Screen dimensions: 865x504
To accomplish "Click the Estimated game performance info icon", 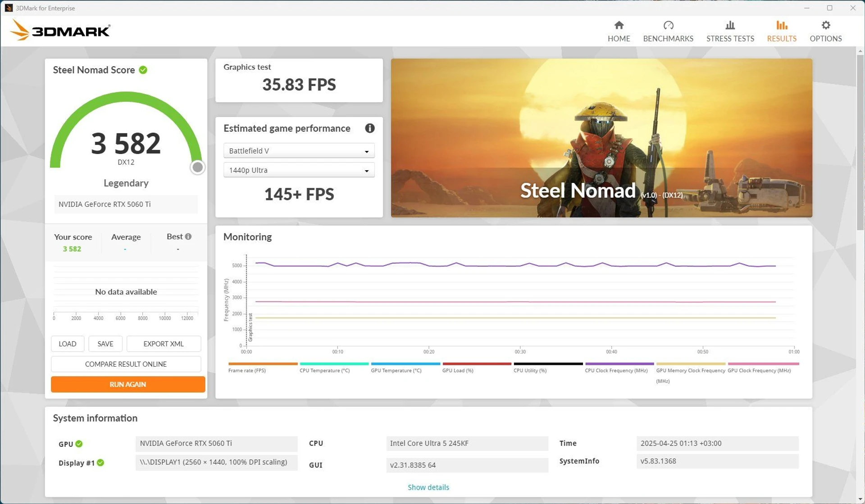I will pyautogui.click(x=369, y=128).
